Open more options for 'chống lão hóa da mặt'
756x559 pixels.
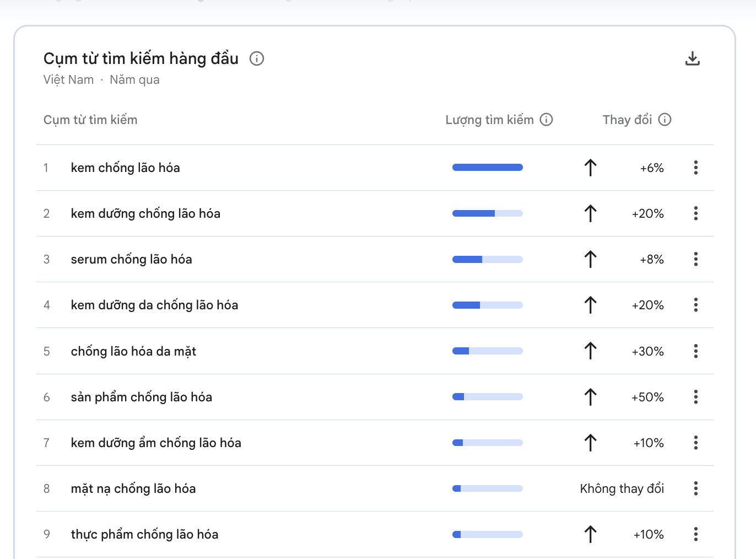(x=695, y=351)
